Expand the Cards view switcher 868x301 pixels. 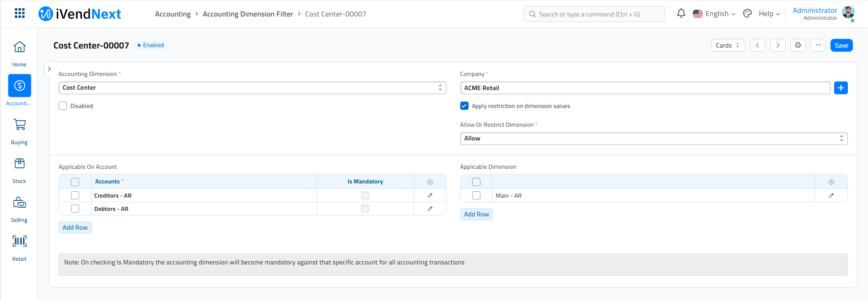pos(728,45)
